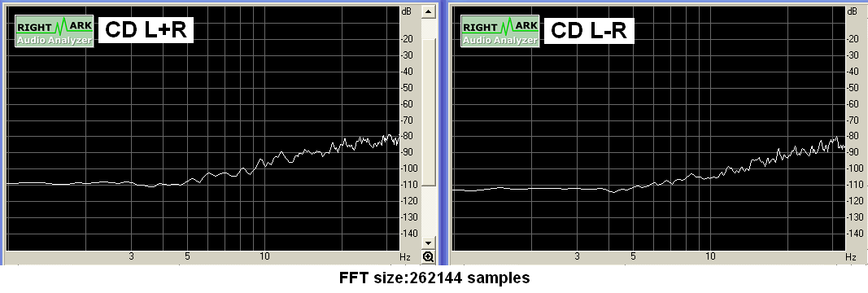Click the scrollbar up arrow in CD L+R panel
This screenshot has width=868, height=293.
click(428, 11)
